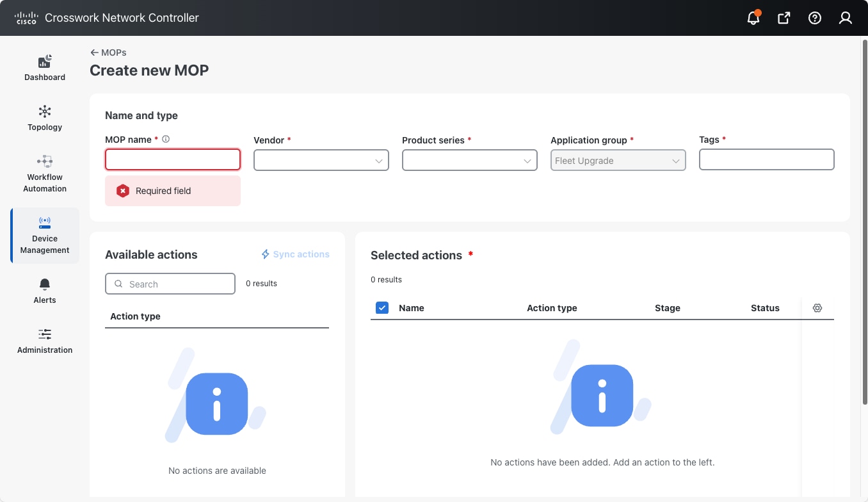This screenshot has width=868, height=502.
Task: Navigate back to MOPs
Action: coord(108,53)
